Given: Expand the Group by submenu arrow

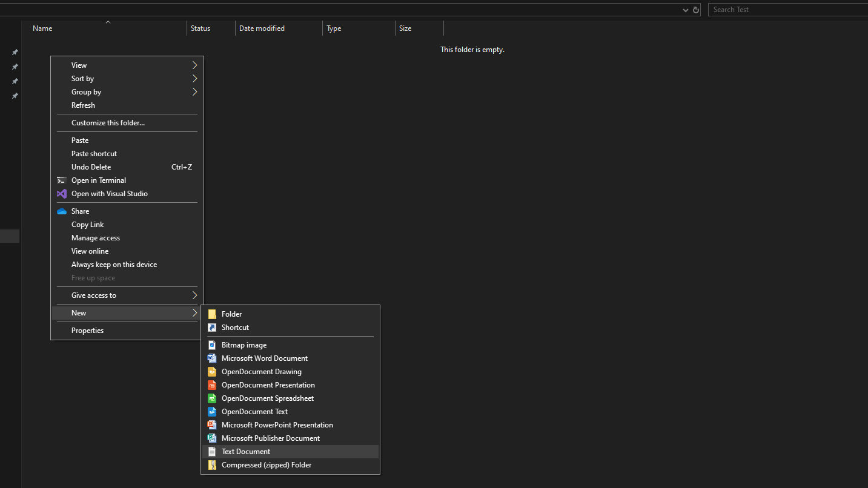Looking at the screenshot, I should click(x=194, y=92).
